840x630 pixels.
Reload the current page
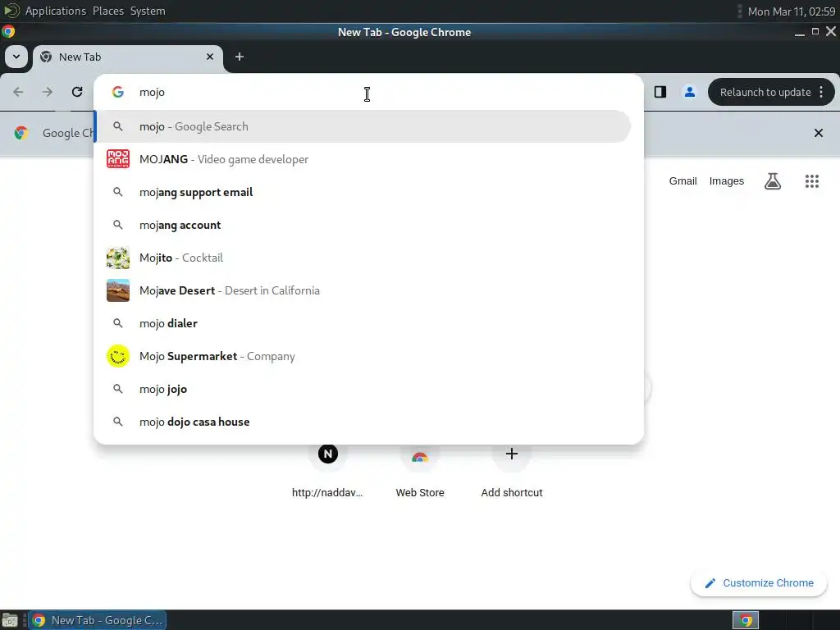click(77, 92)
